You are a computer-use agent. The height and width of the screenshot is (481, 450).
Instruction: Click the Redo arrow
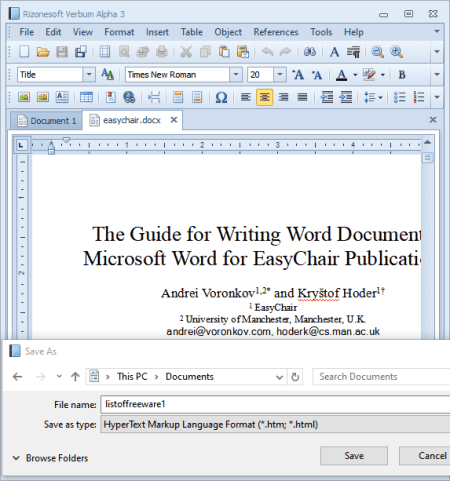pyautogui.click(x=285, y=52)
